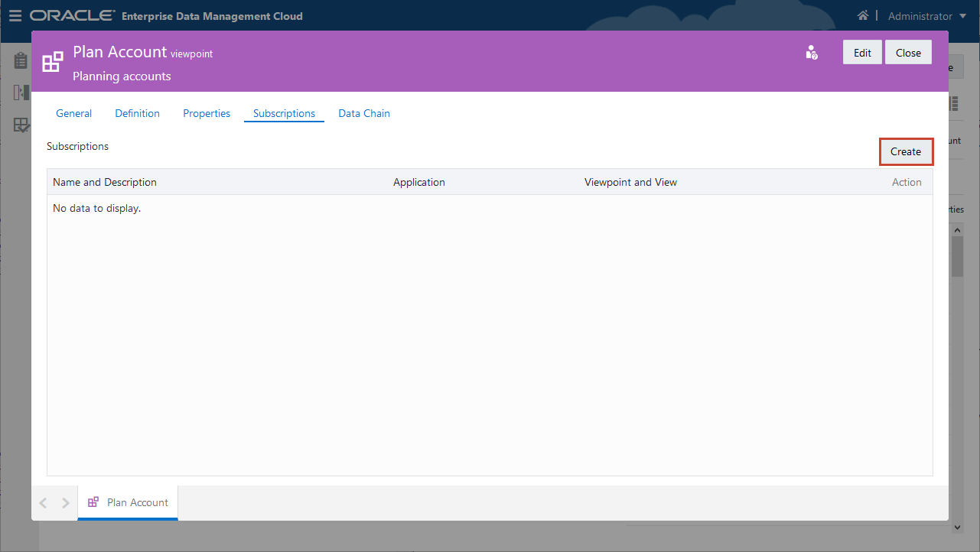980x552 pixels.
Task: Click the right-side vertical scrollbar
Action: (x=958, y=255)
